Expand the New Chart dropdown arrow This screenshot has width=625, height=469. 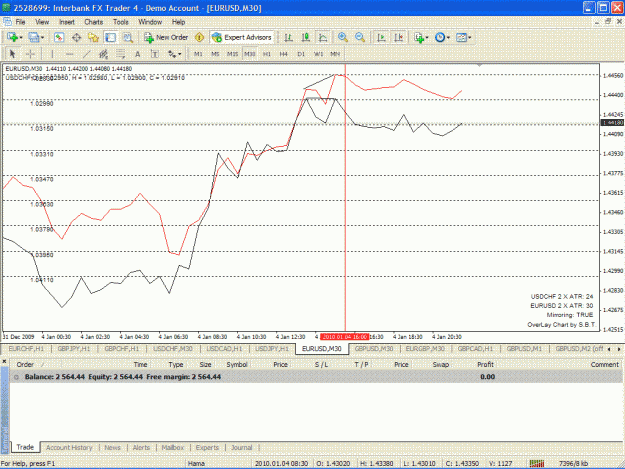(x=21, y=37)
